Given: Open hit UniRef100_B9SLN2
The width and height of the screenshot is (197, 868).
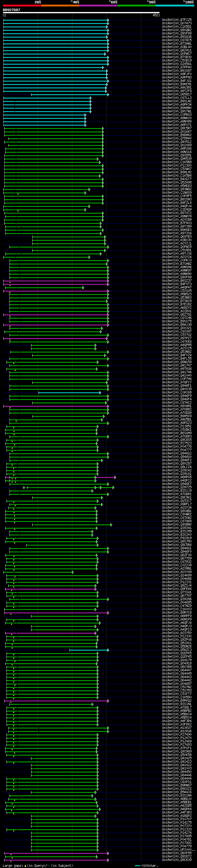Looking at the screenshot, I should pyautogui.click(x=176, y=101).
